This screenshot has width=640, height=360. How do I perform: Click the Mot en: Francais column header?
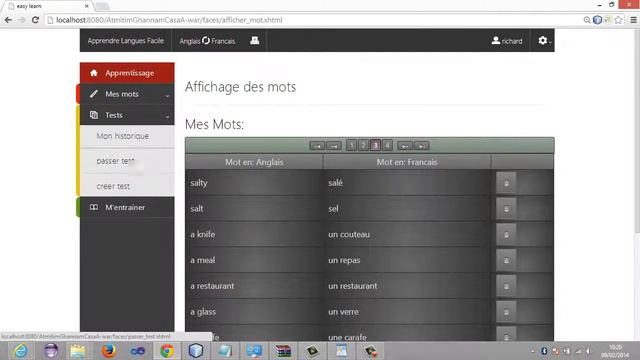tap(407, 162)
